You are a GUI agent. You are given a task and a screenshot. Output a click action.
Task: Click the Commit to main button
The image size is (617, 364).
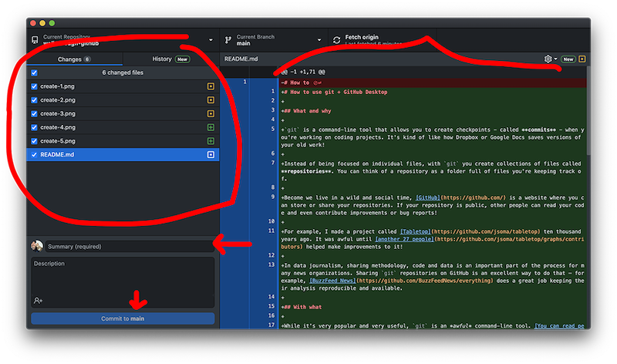(123, 318)
